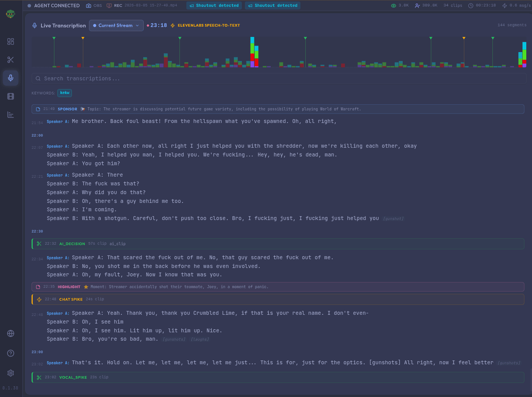Click the uptime clock icon

(471, 6)
